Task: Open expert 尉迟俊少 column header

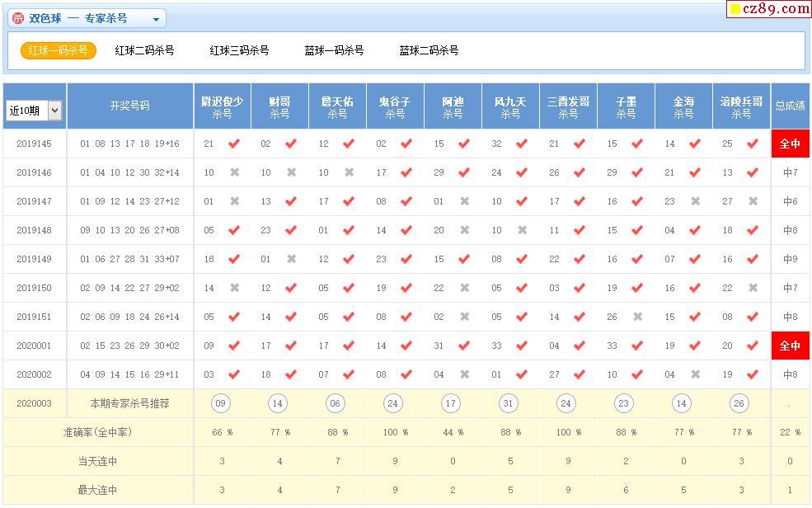Action: (222, 106)
